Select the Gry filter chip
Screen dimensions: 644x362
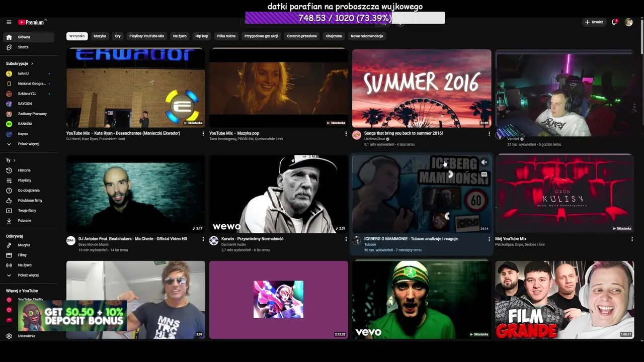click(x=118, y=36)
